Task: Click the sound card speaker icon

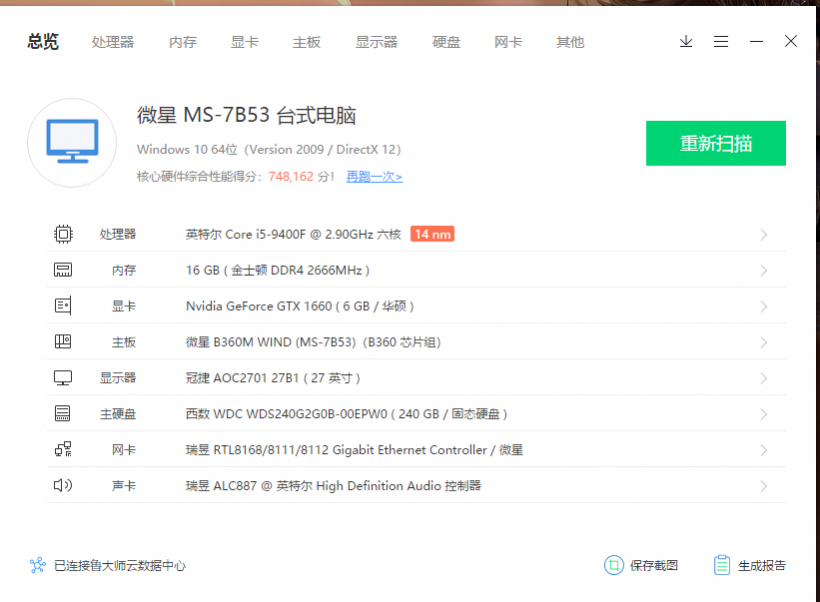Action: [x=63, y=485]
